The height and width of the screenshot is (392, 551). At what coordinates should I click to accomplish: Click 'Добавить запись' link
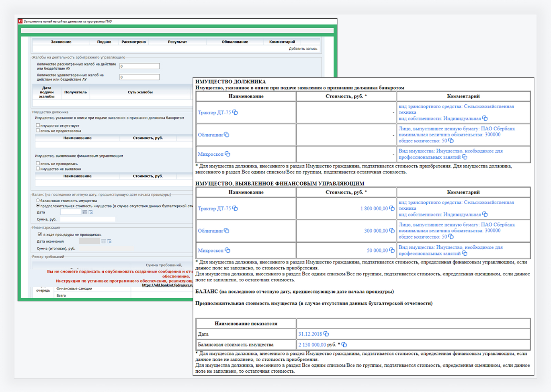pos(303,49)
